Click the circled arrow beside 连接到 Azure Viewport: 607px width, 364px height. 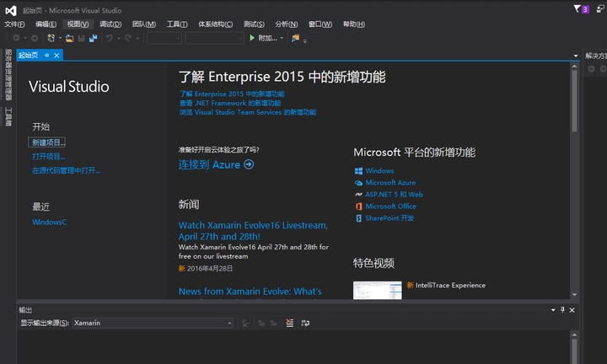click(249, 164)
